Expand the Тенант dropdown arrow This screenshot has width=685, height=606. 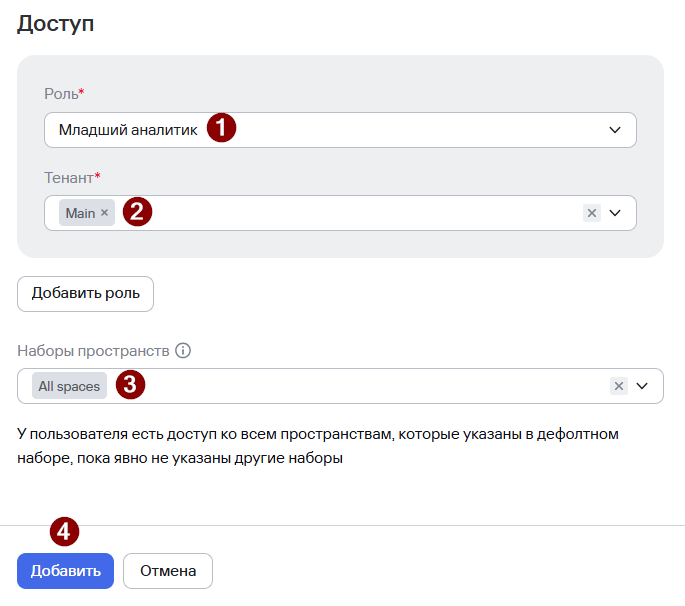615,213
